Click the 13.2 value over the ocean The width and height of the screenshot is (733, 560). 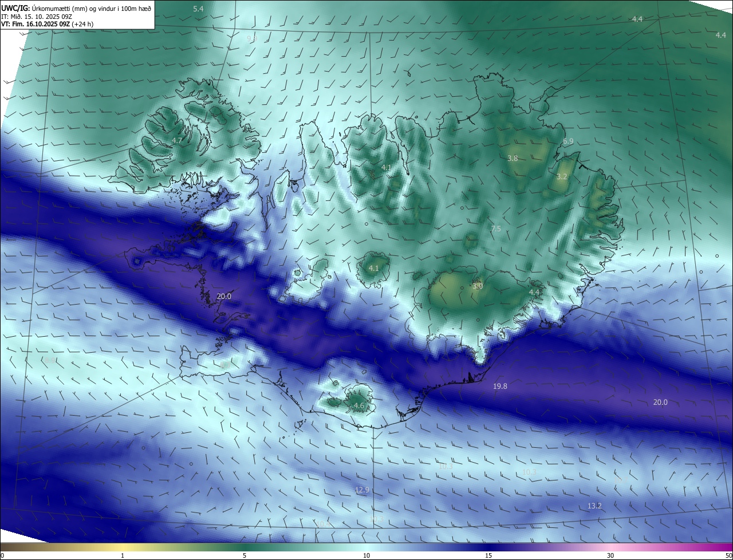pos(594,506)
